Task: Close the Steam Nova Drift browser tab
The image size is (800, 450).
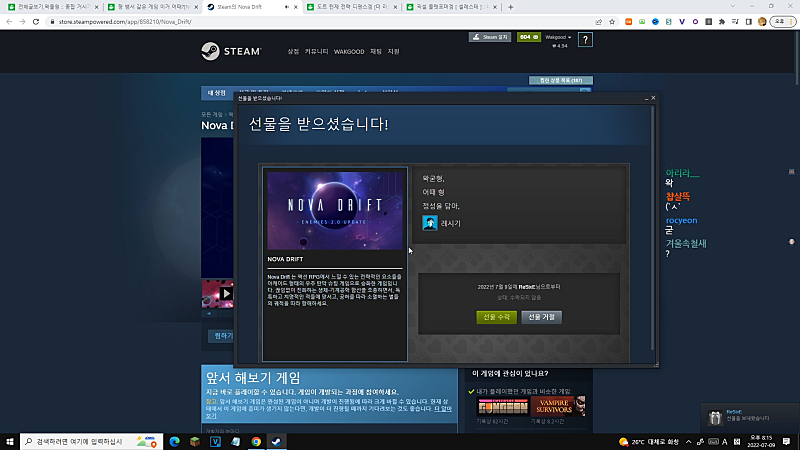Action: [296, 7]
